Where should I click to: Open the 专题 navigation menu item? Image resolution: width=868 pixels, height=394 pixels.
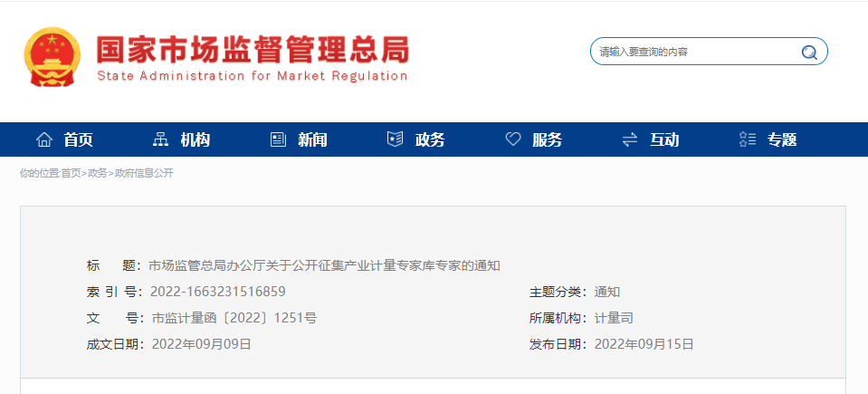[782, 140]
